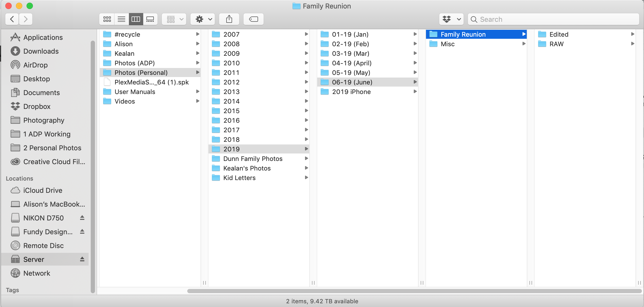
Task: Select the Videos folder
Action: (x=150, y=101)
